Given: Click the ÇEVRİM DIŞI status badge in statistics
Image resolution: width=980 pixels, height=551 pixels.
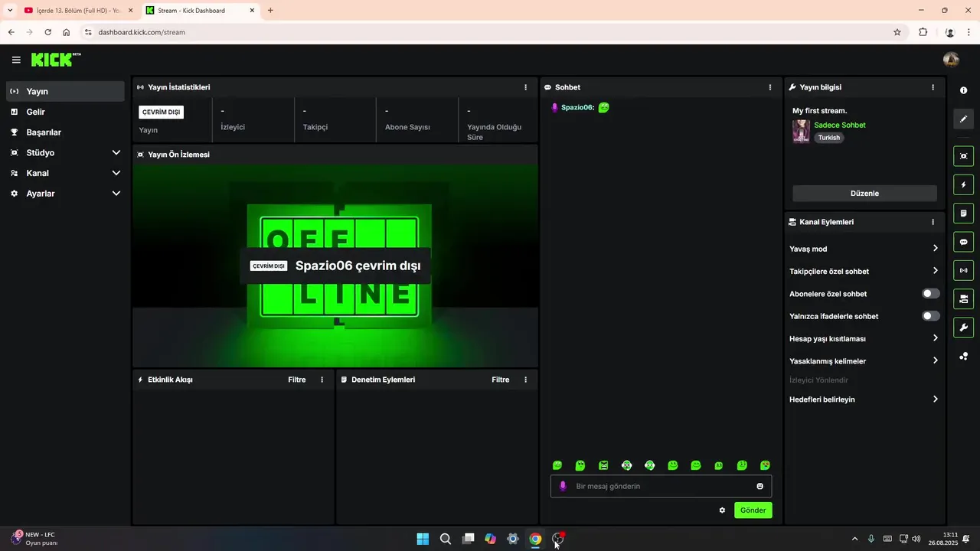Looking at the screenshot, I should click(161, 112).
